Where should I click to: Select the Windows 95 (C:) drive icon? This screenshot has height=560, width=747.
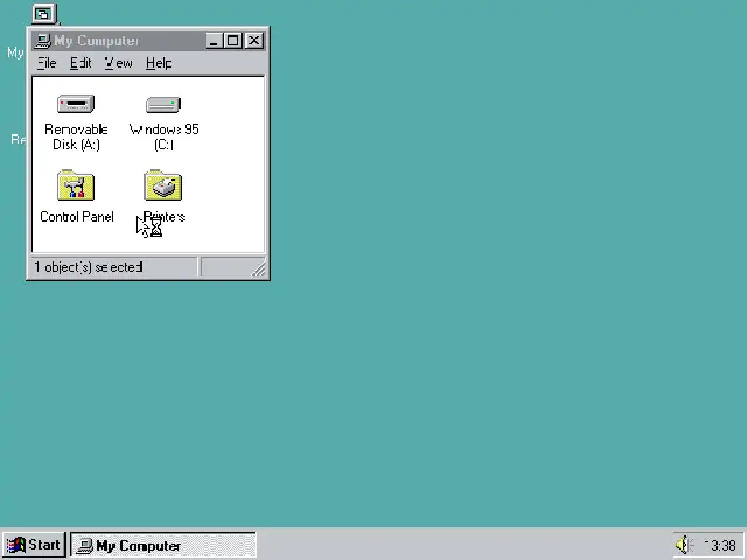coord(163,104)
